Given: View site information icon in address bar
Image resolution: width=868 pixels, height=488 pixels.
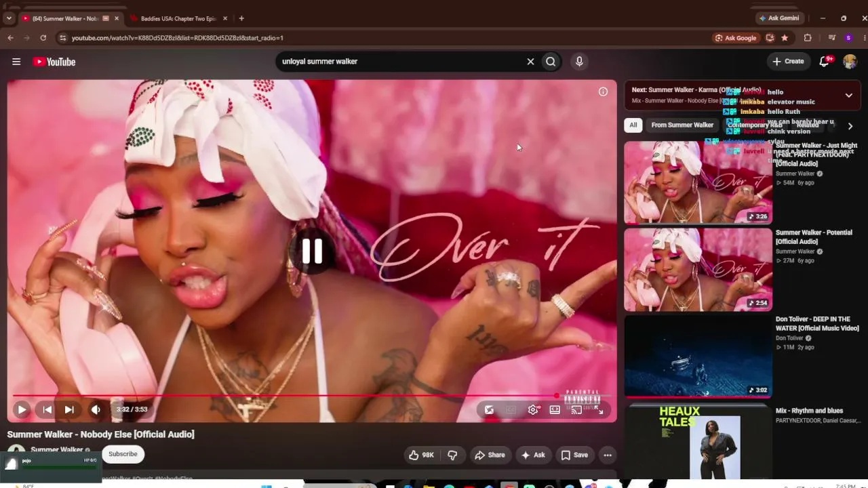Looking at the screenshot, I should point(63,38).
